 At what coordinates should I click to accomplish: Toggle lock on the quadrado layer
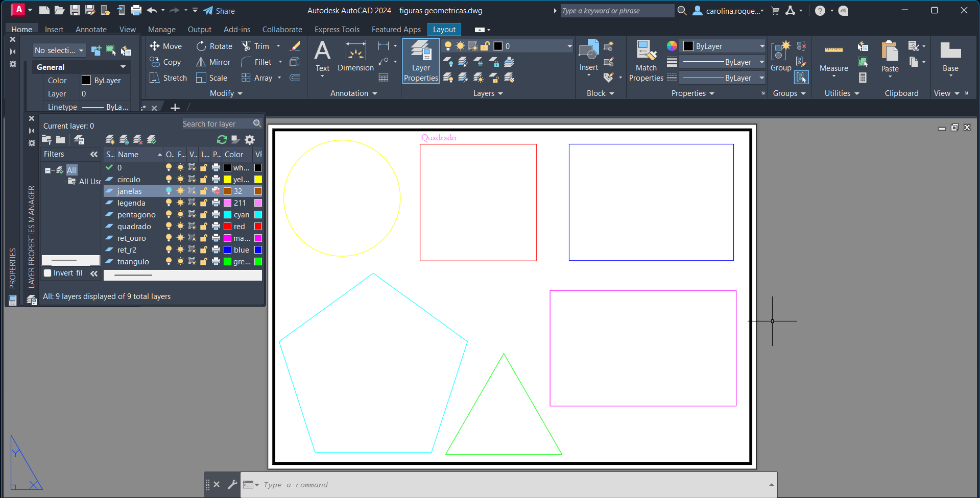pos(203,227)
